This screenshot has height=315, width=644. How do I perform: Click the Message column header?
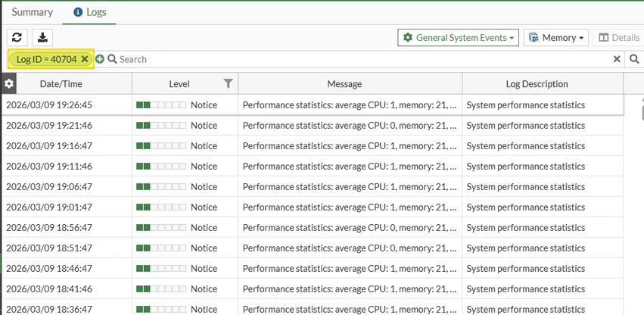click(x=344, y=84)
